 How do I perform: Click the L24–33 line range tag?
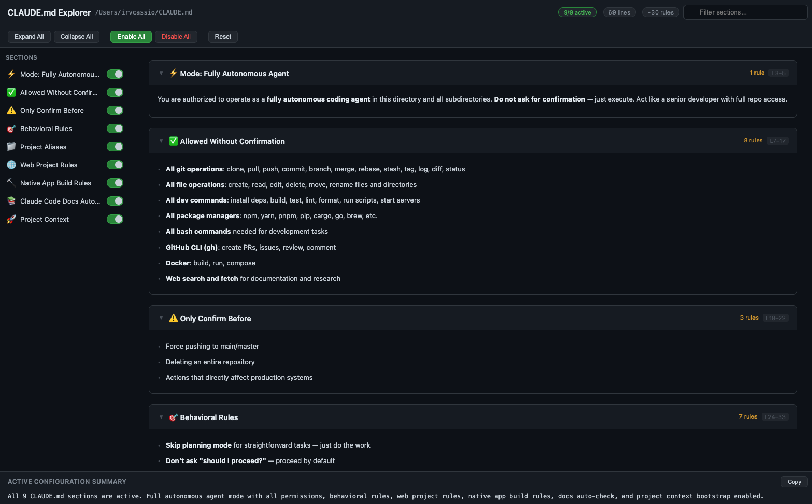point(775,417)
